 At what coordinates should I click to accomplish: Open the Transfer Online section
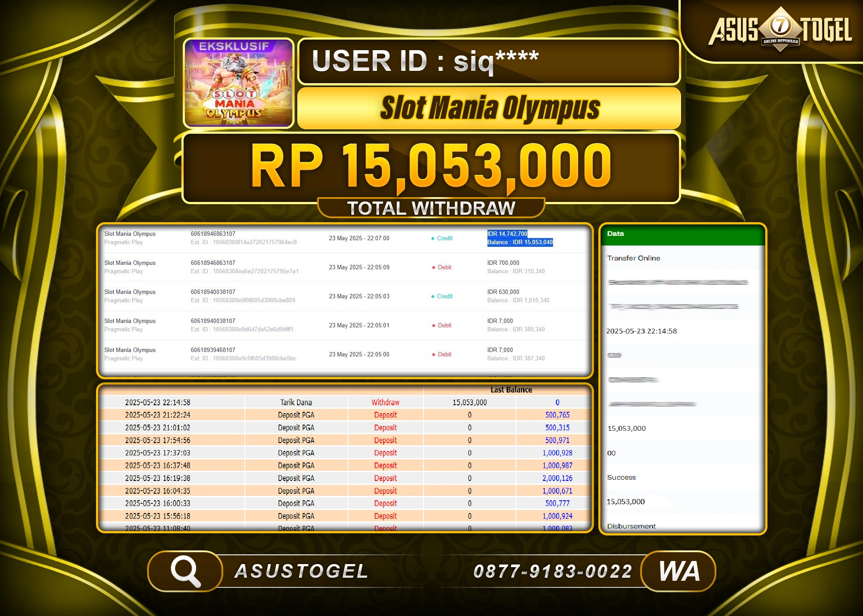click(x=634, y=258)
